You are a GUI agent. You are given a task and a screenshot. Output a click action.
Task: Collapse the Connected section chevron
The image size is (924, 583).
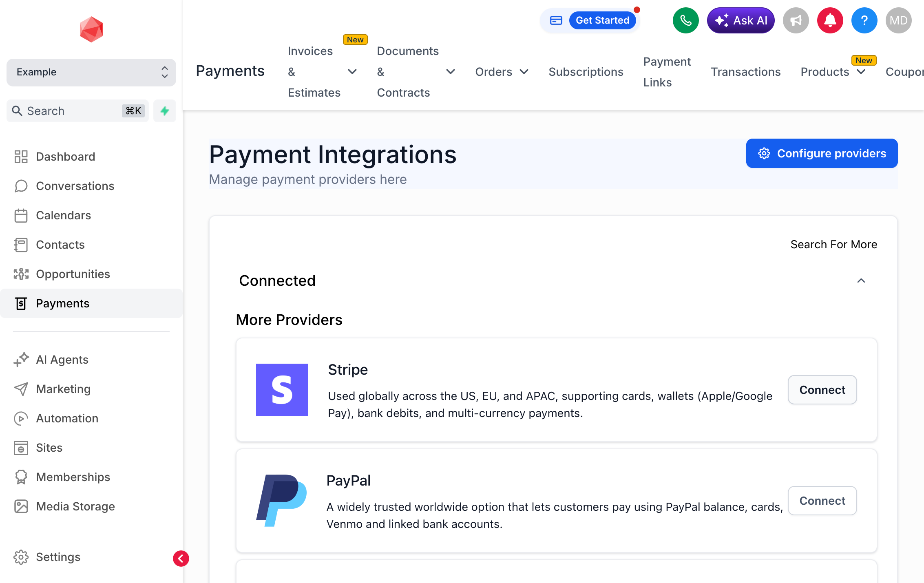coord(861,280)
